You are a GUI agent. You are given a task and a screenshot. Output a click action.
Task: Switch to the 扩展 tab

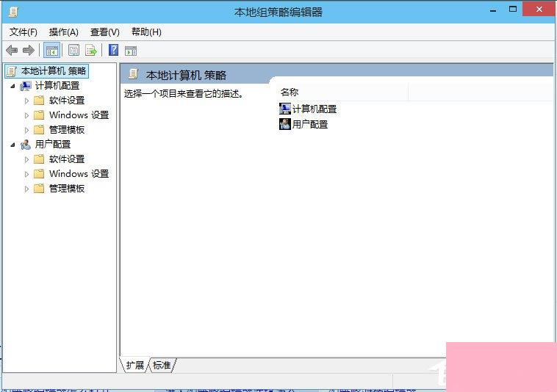[x=135, y=365]
